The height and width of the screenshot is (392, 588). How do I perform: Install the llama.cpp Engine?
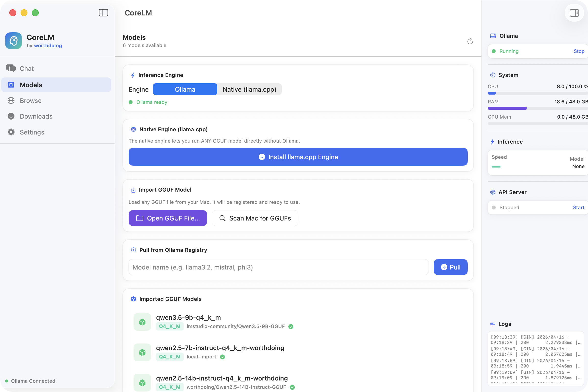298,157
